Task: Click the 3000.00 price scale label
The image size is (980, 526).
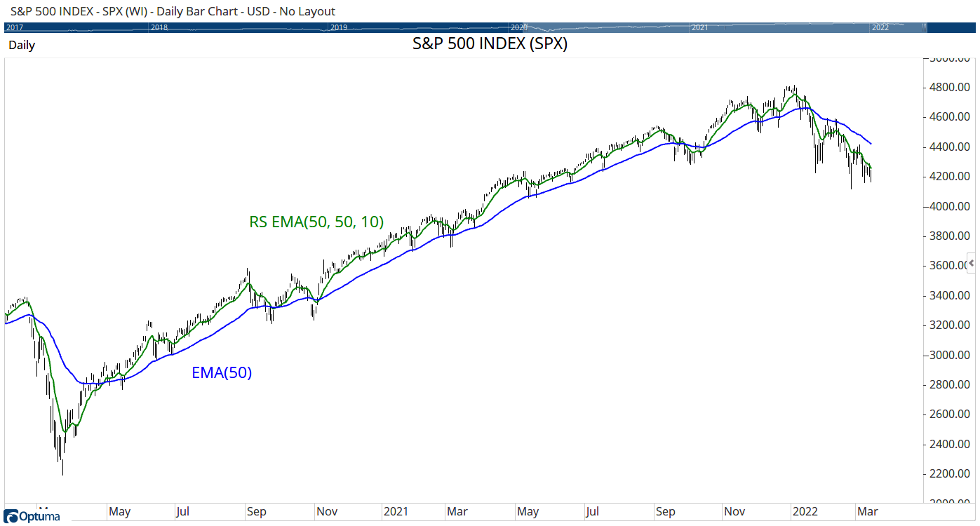Action: (x=950, y=356)
